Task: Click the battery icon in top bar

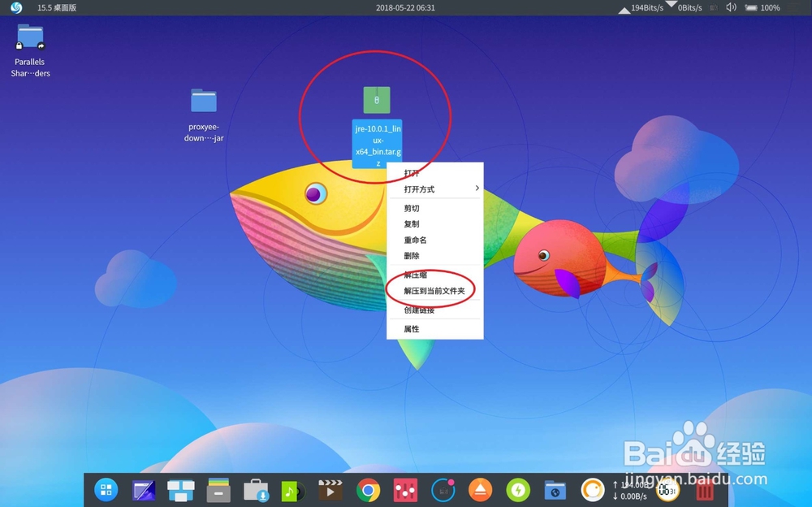Action: [x=751, y=8]
